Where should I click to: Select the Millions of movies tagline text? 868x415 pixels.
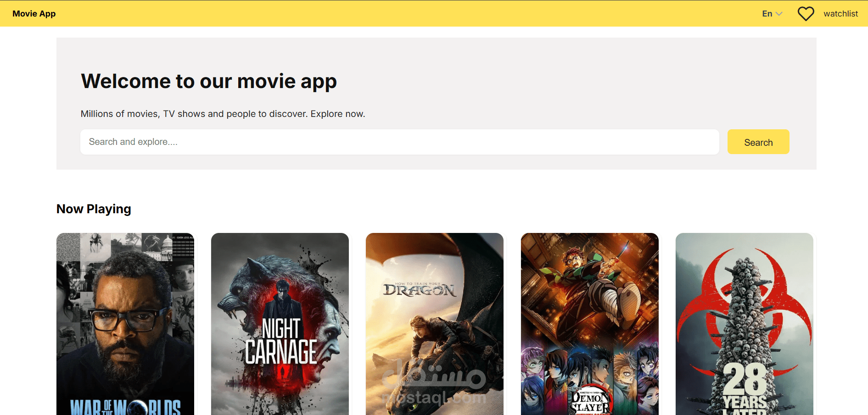click(x=223, y=114)
